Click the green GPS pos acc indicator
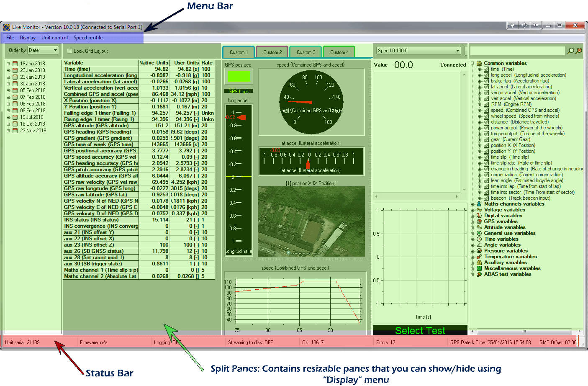The width and height of the screenshot is (588, 386). [x=239, y=76]
